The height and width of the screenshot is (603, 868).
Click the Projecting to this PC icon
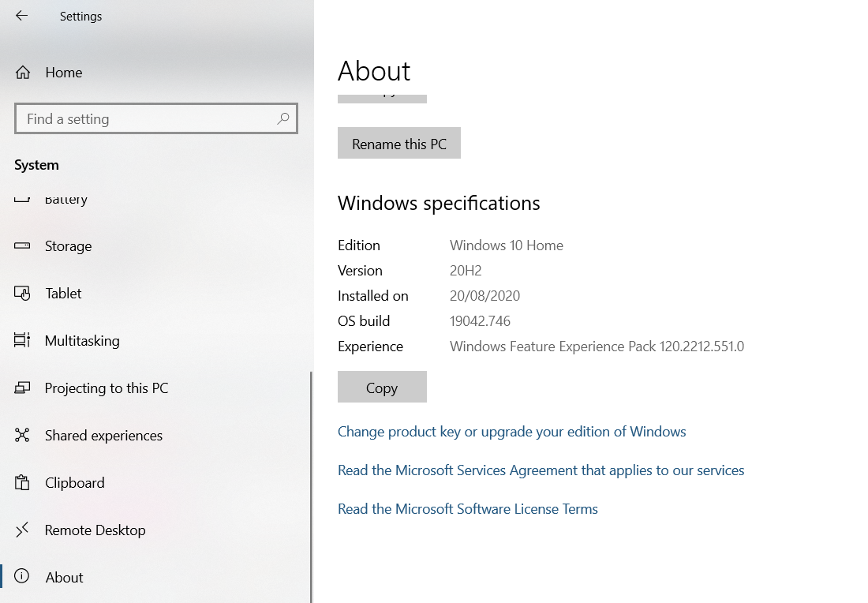click(22, 388)
